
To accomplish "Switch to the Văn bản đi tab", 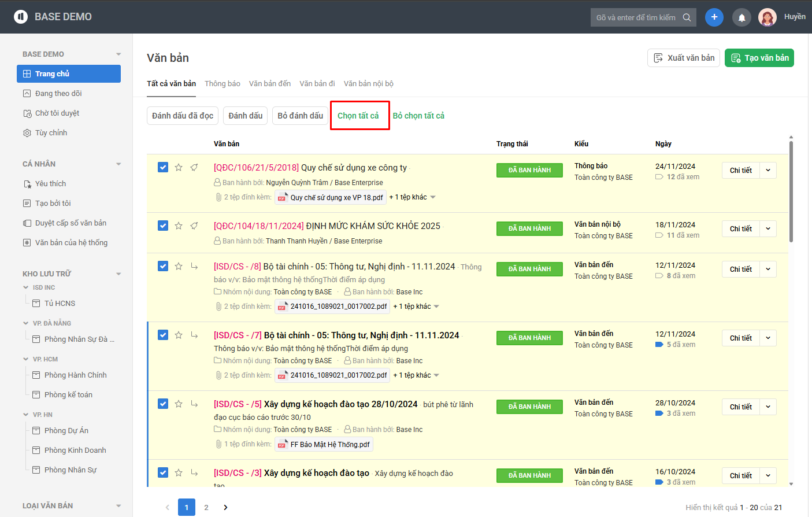I will tap(317, 83).
